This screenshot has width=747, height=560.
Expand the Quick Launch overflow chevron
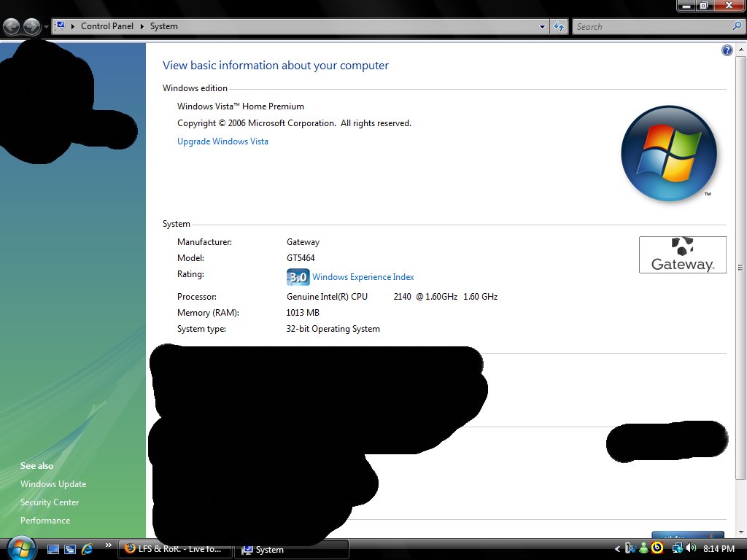[x=108, y=545]
